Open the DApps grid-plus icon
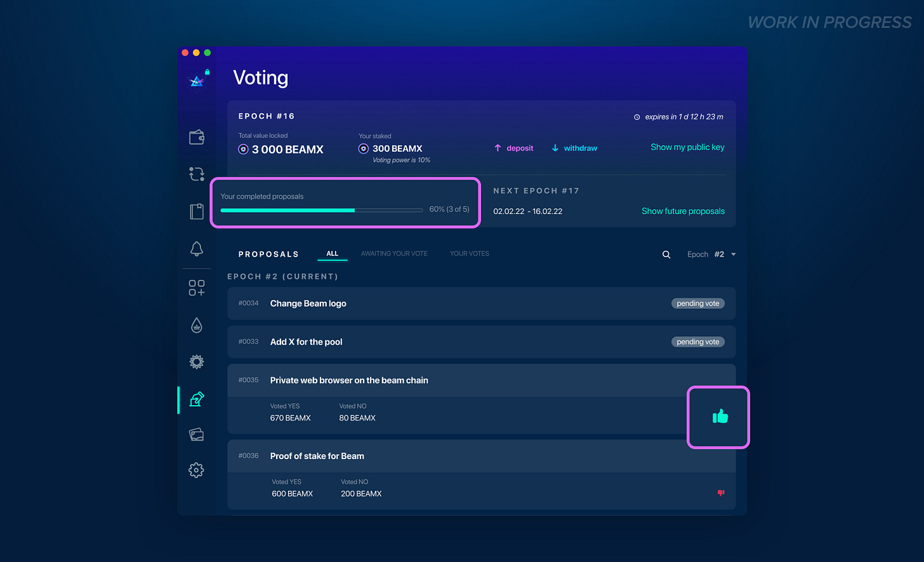Screen dimensions: 924x562 click(197, 288)
